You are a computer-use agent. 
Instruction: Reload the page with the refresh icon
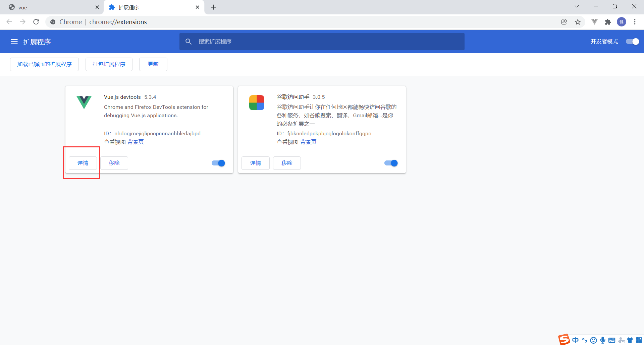coord(36,22)
